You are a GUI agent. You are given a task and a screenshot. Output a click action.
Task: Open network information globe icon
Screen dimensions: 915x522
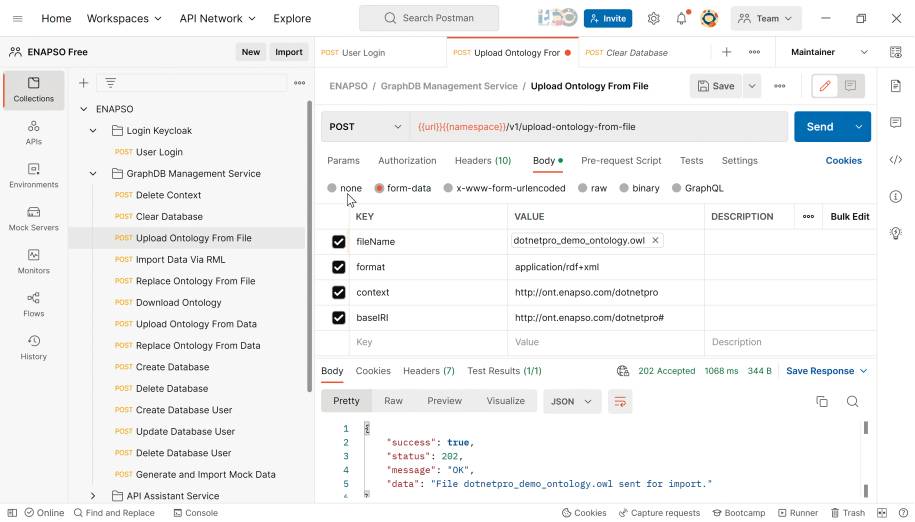[623, 371]
